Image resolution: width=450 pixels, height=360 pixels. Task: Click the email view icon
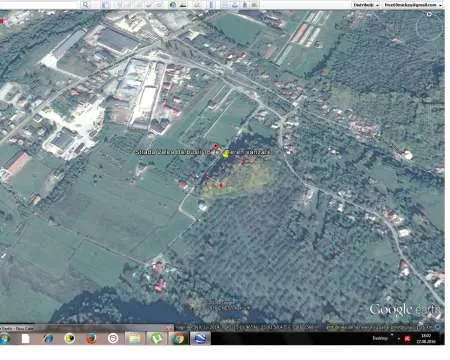click(225, 4)
